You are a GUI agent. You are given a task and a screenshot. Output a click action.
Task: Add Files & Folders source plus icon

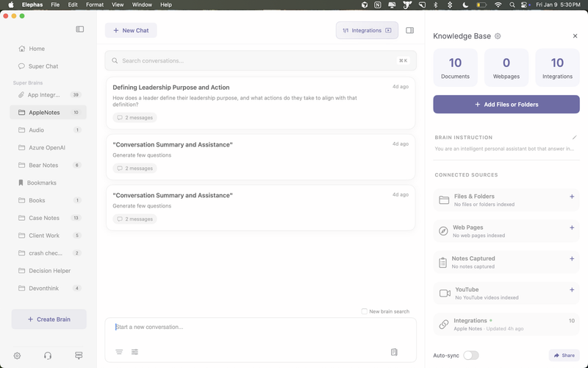(572, 197)
